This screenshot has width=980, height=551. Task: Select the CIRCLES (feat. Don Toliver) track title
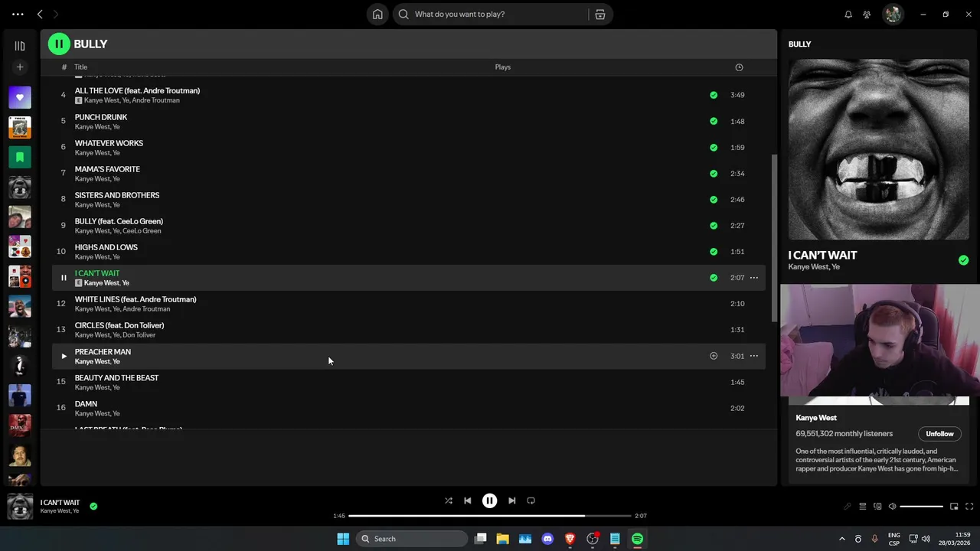(x=119, y=325)
